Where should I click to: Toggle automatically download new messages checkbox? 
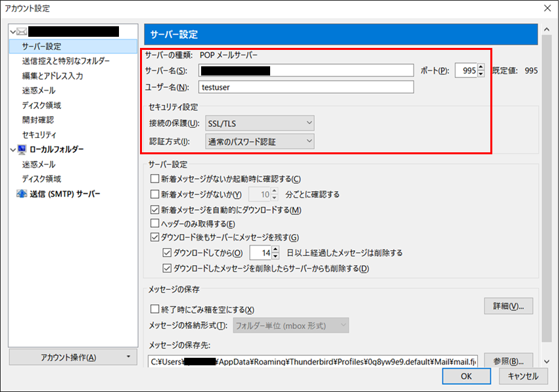(x=155, y=210)
